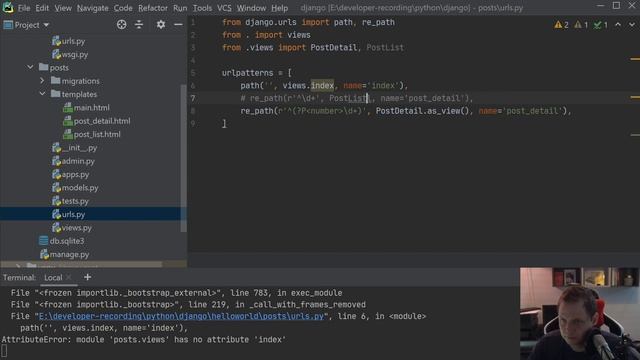This screenshot has height=360, width=640.
Task: Add a new terminal session
Action: (87, 277)
